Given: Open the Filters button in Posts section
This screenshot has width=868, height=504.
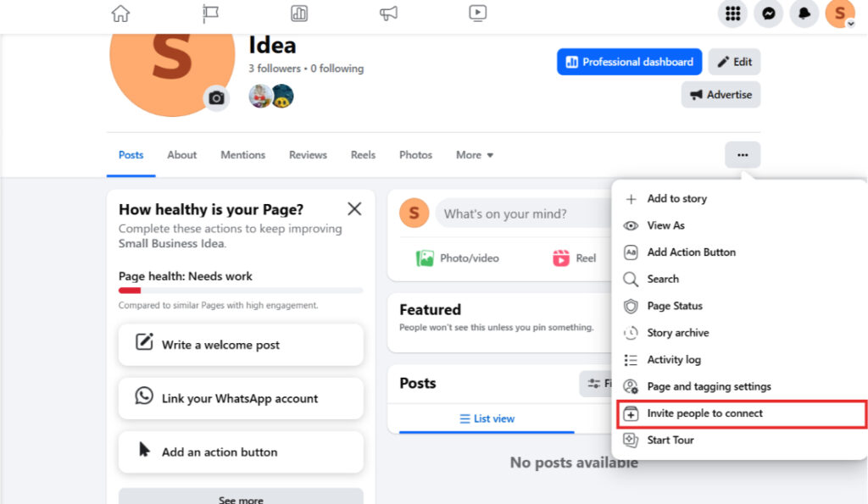Looking at the screenshot, I should coord(597,384).
